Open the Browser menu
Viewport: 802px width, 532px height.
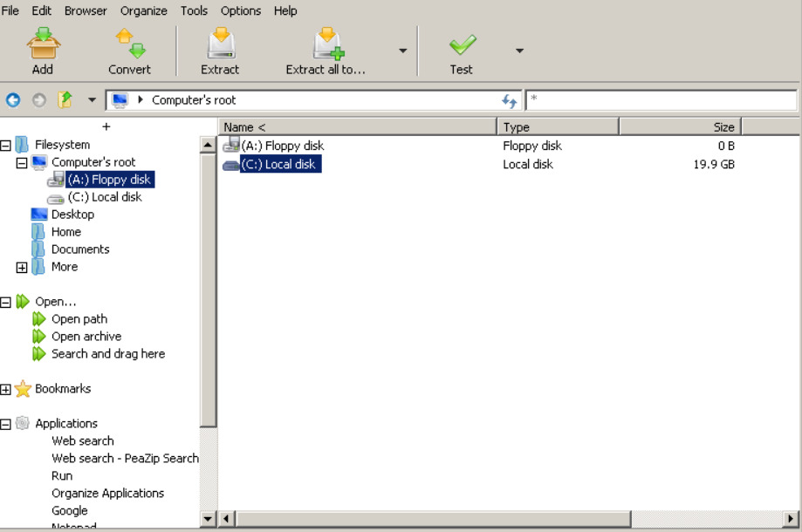(x=86, y=10)
